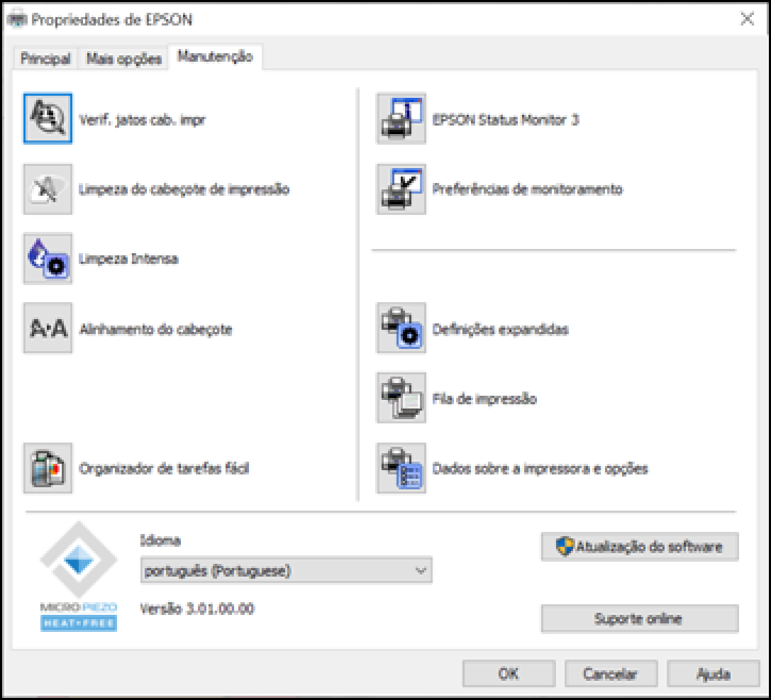Click the Suporte online button
771x700 pixels.
[640, 618]
